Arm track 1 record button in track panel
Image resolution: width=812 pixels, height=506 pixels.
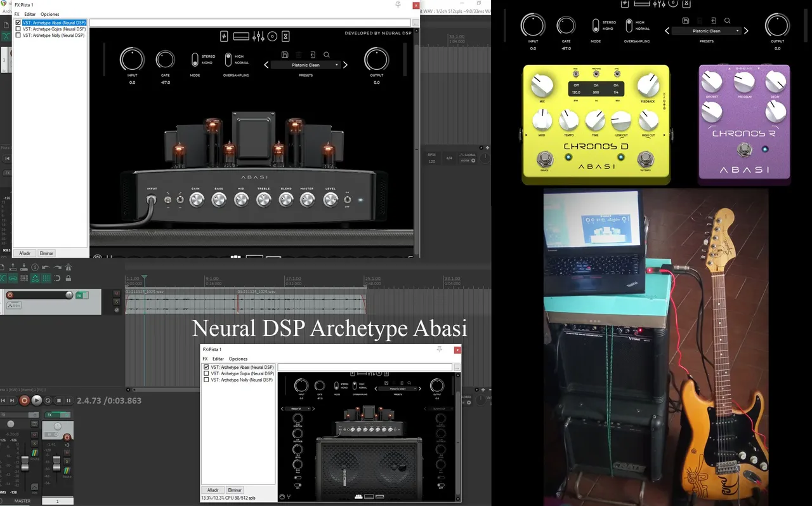point(10,295)
